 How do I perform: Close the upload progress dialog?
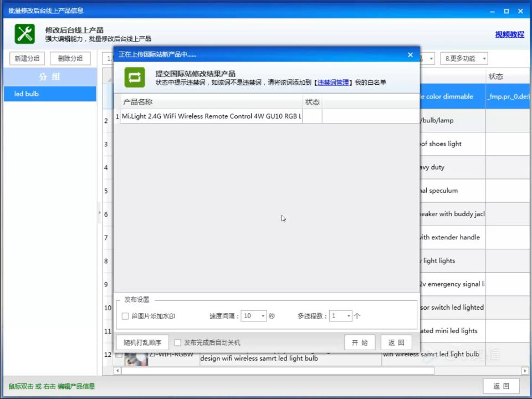point(410,55)
